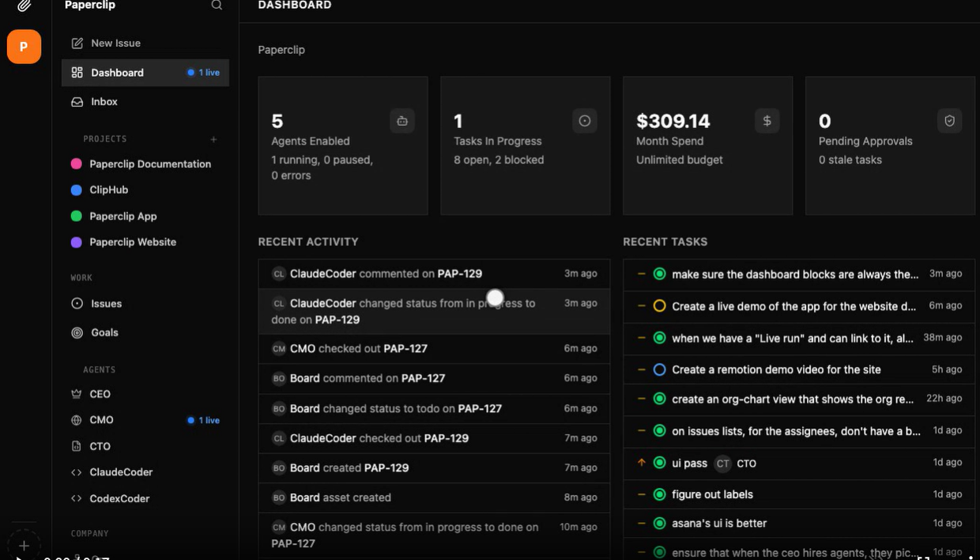Click the shield icon on Pending Approvals card
Viewport: 980px width, 560px height.
click(949, 121)
